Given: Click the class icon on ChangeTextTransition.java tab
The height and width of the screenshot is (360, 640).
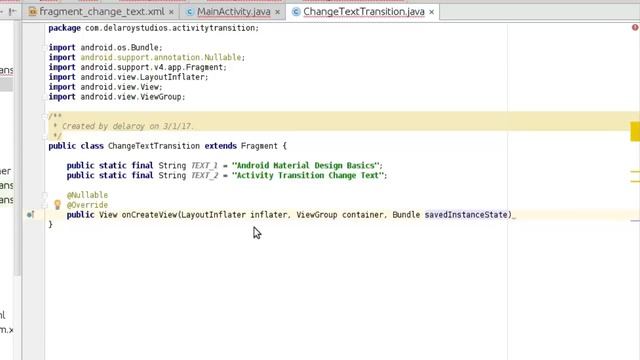Looking at the screenshot, I should click(296, 12).
